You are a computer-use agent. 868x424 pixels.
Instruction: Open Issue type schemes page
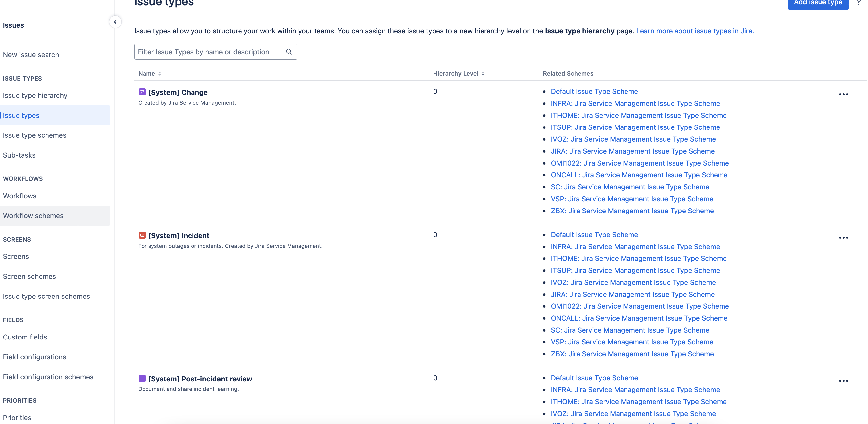click(x=35, y=135)
